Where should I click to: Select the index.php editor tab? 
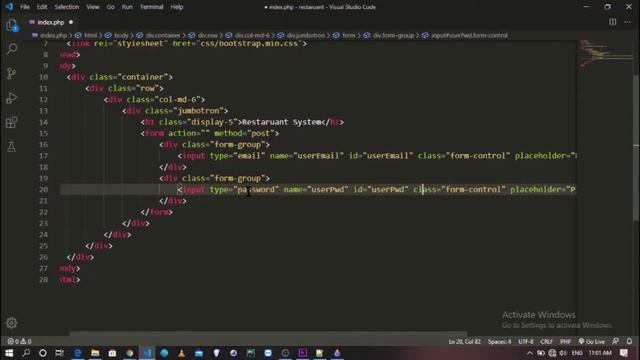pyautogui.click(x=51, y=22)
